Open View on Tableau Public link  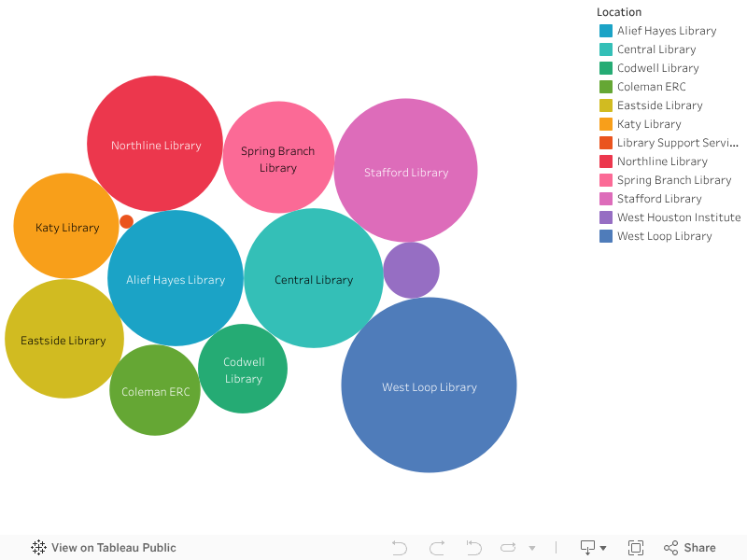click(104, 548)
